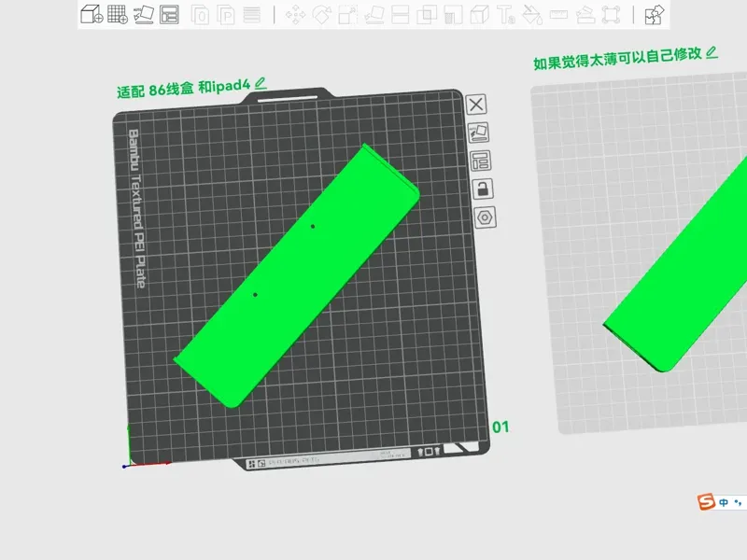Click the Split to objects icon
Image resolution: width=747 pixels, height=560 pixels.
click(x=200, y=15)
